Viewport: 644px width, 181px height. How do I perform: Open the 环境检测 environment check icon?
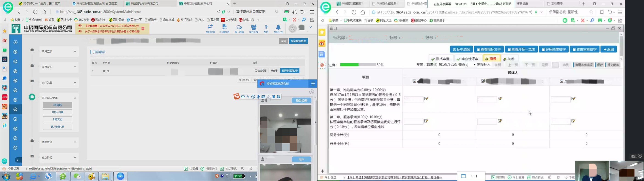[225, 28]
